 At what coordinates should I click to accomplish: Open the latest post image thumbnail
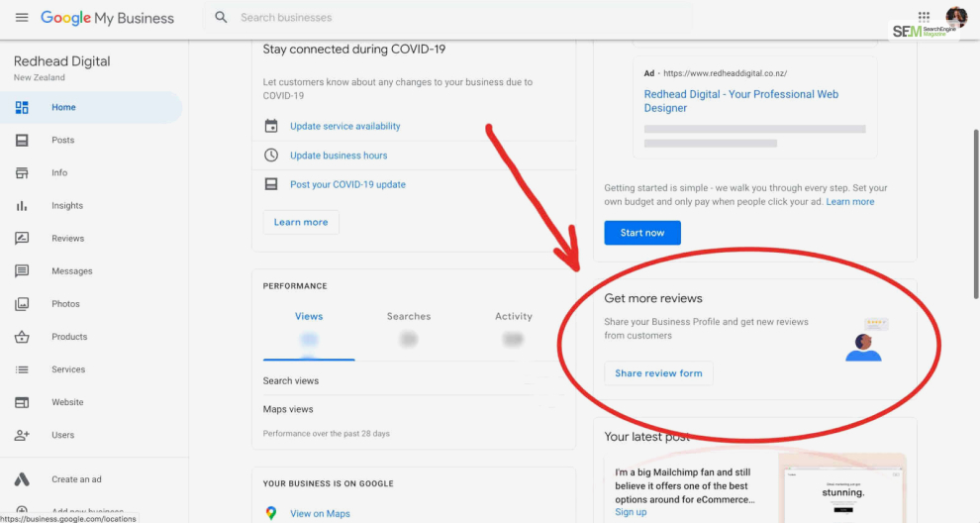(x=842, y=488)
